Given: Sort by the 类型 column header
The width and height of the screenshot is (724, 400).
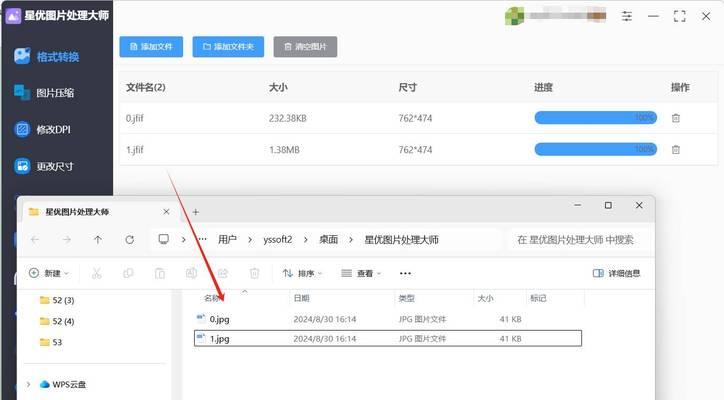Looking at the screenshot, I should pos(406,298).
